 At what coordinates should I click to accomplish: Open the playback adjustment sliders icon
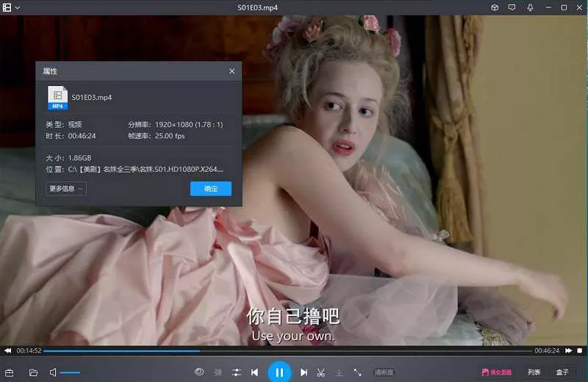pos(236,372)
